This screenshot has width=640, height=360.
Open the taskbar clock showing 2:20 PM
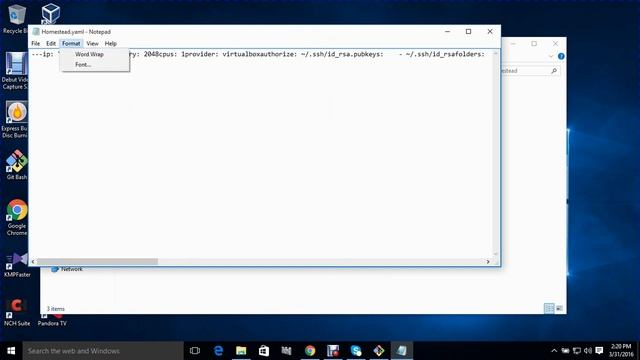[x=622, y=351]
